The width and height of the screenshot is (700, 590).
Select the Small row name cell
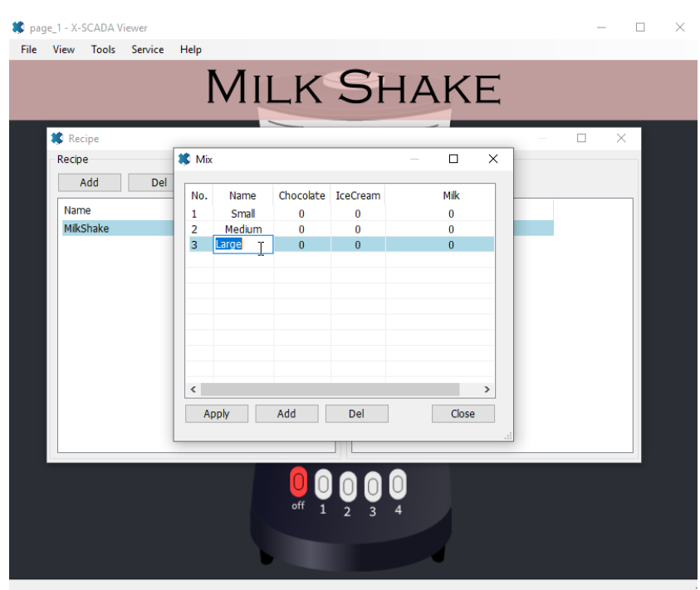click(243, 214)
